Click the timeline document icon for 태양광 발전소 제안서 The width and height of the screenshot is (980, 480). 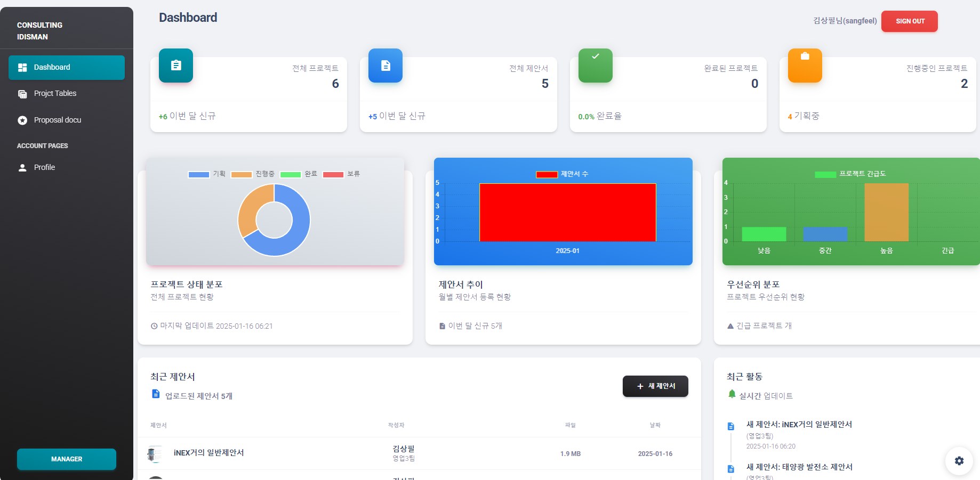pyautogui.click(x=731, y=469)
